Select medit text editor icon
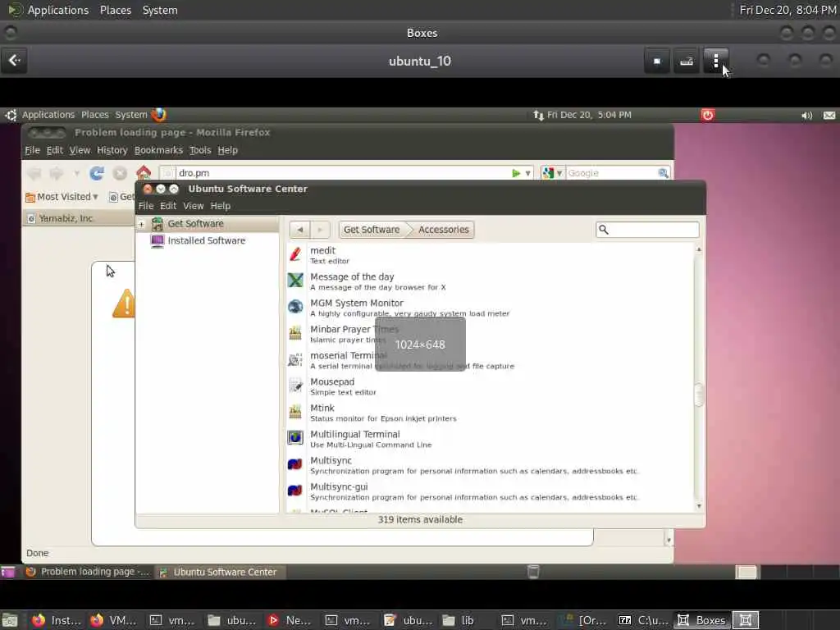The image size is (840, 630). 295,254
